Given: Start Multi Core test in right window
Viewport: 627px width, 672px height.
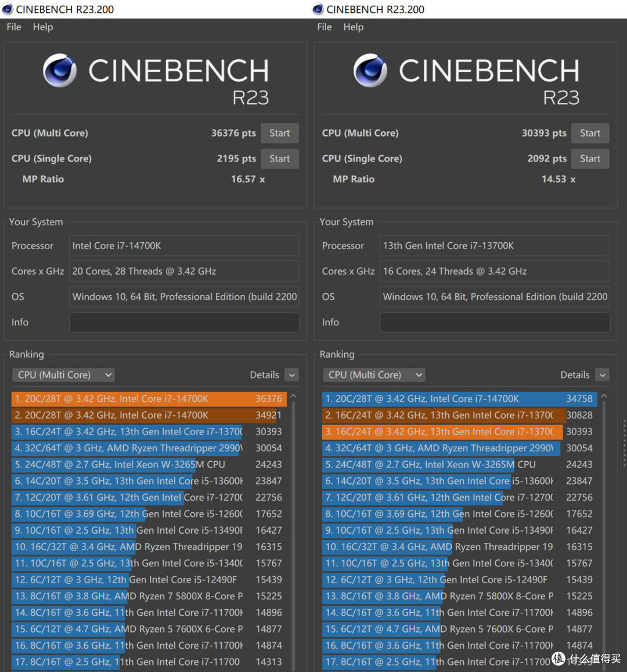Looking at the screenshot, I should click(590, 133).
